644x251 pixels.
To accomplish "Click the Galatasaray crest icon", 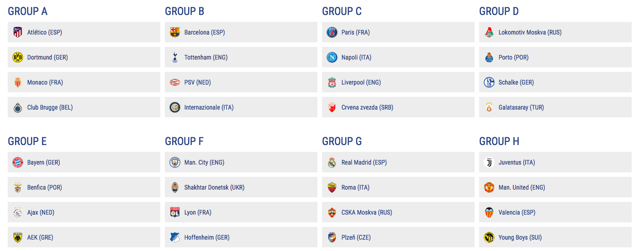I will click(489, 107).
